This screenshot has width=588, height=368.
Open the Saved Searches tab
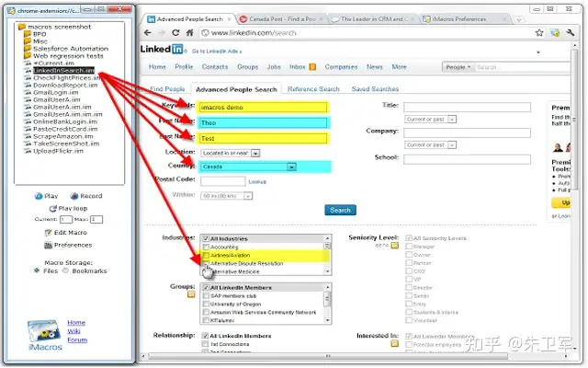(375, 89)
